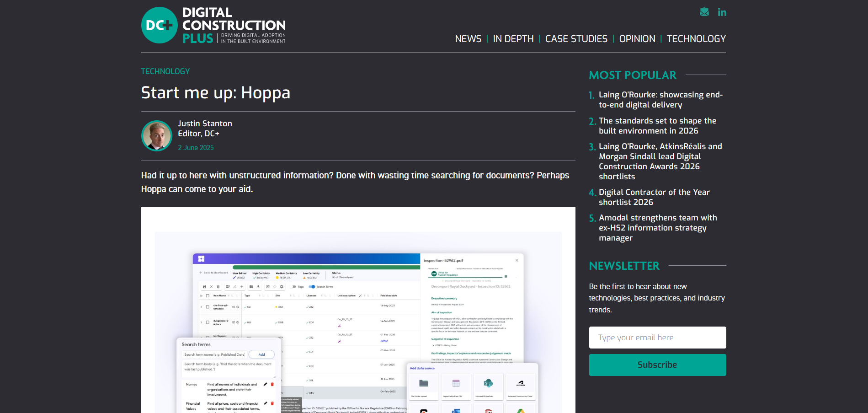Viewport: 868px width, 413px height.
Task: Click the download icon in Hoppa's toolbar
Action: coord(258,287)
